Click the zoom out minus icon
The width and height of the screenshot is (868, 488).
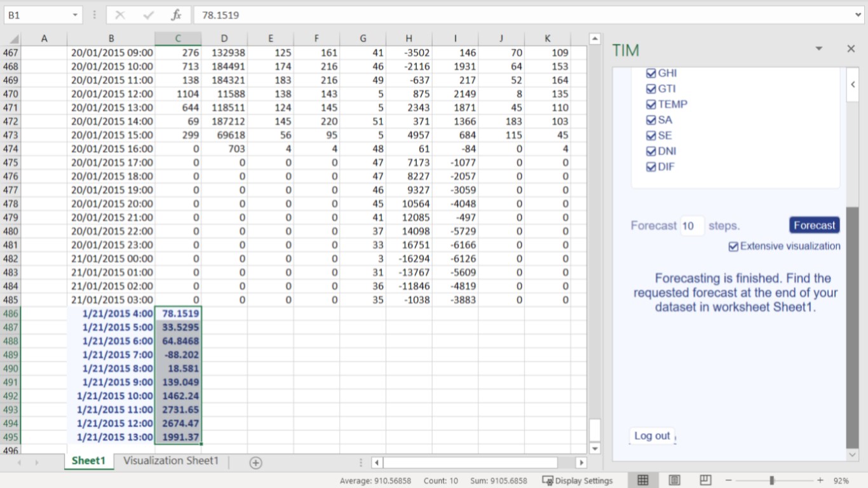(x=729, y=481)
